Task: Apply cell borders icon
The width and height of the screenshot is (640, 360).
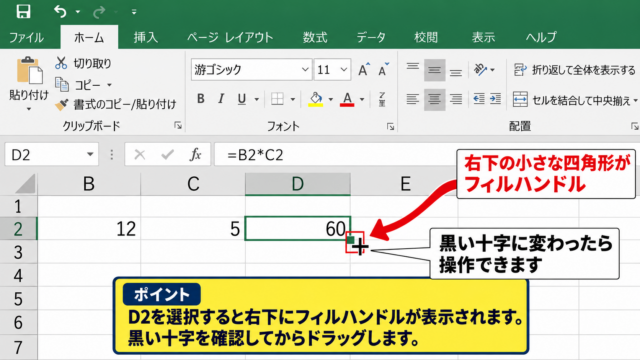Action: click(x=277, y=99)
